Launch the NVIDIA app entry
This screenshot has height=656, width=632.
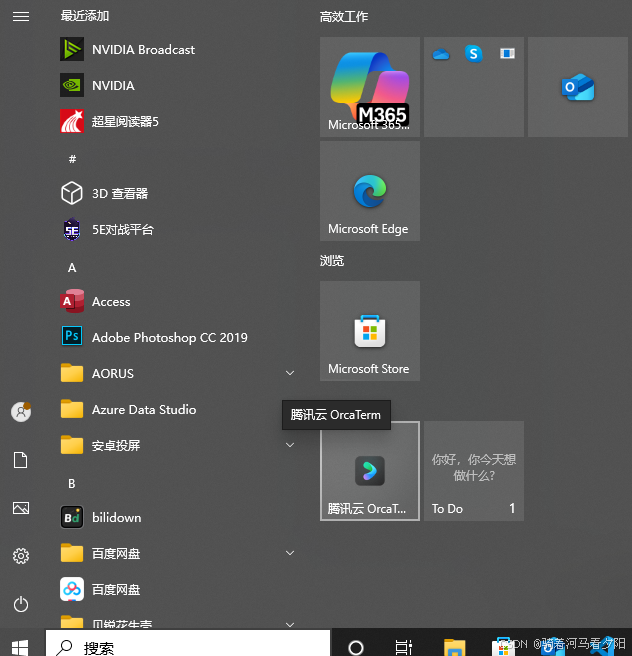[178, 85]
